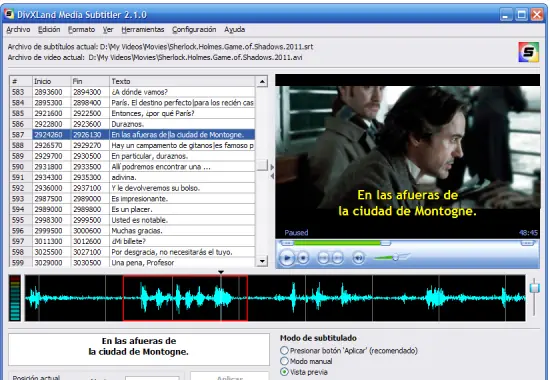Select row 588 'Hay un campamento de gitanos'

(x=132, y=145)
